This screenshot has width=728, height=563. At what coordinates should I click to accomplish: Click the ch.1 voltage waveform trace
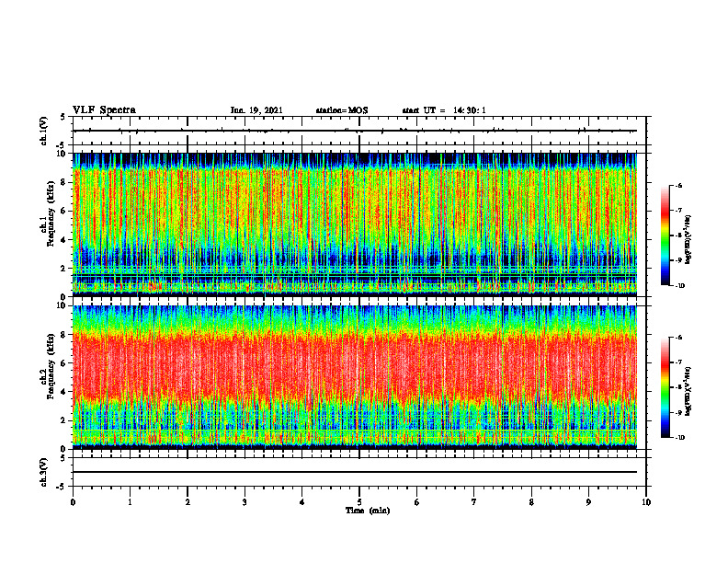[x=355, y=131]
